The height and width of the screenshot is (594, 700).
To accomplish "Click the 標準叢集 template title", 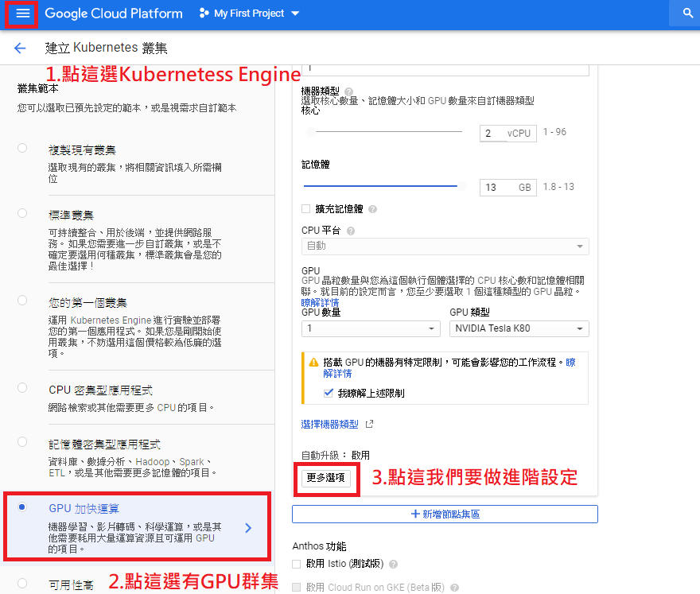I will click(72, 215).
